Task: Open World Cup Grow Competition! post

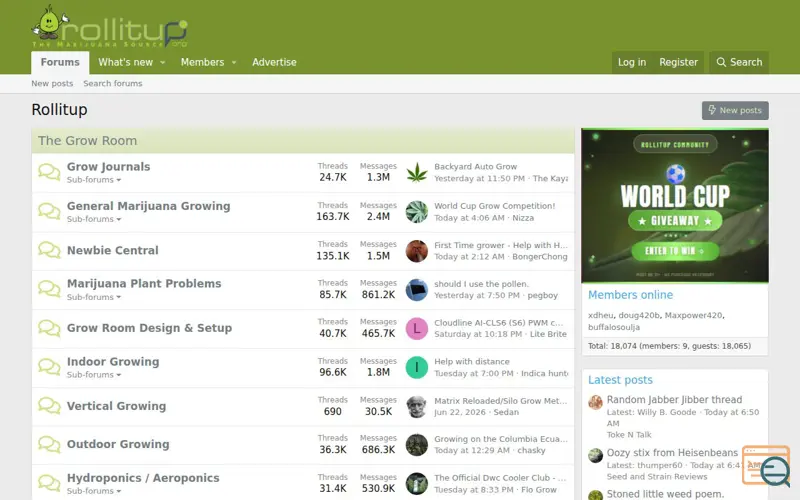Action: 494,206
